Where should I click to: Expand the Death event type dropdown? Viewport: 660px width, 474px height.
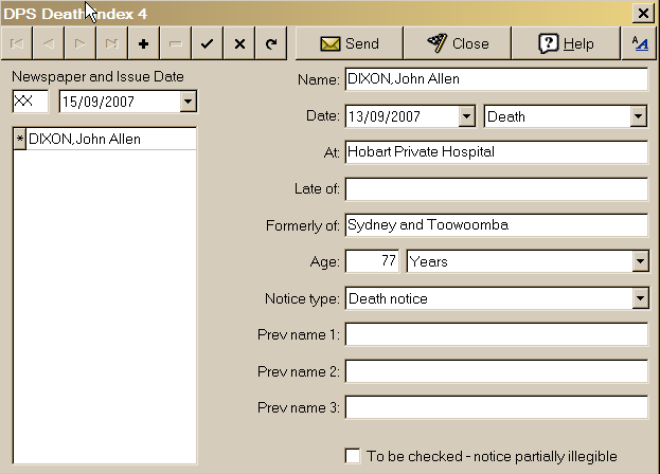pyautogui.click(x=639, y=117)
